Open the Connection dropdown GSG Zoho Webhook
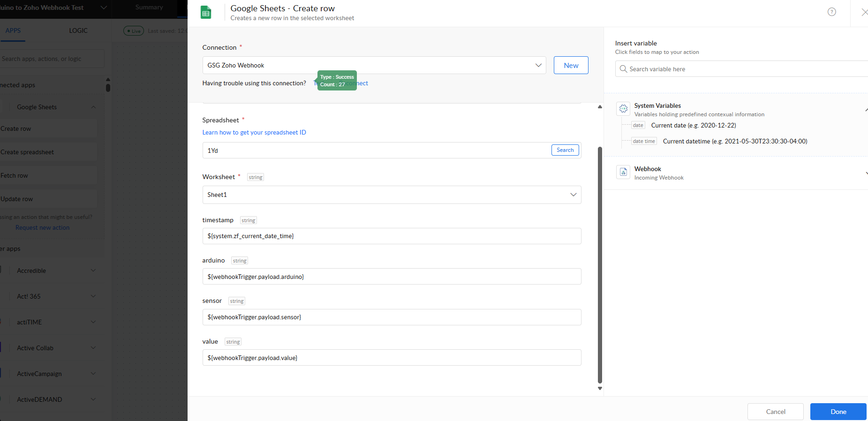The width and height of the screenshot is (868, 421). [374, 65]
